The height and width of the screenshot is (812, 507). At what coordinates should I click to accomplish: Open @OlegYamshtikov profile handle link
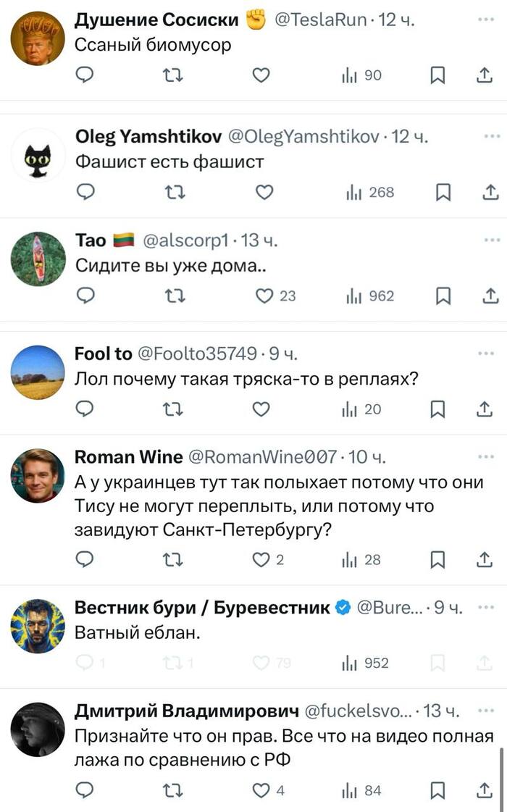[305, 136]
